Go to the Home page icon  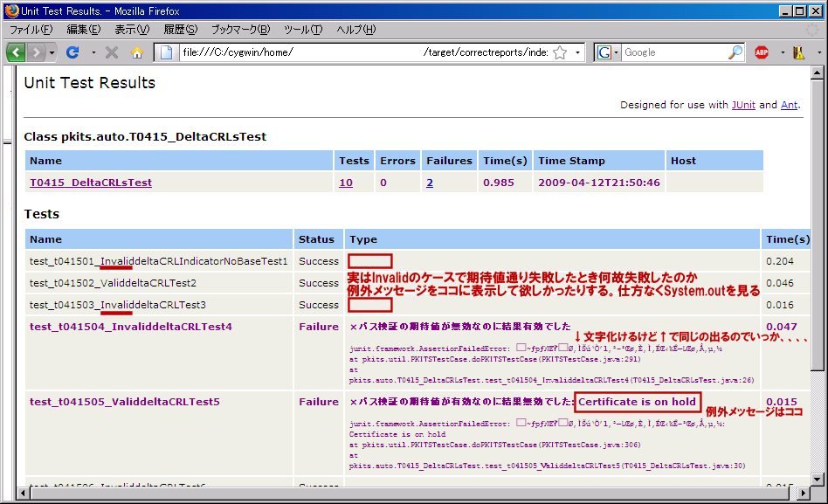click(137, 52)
